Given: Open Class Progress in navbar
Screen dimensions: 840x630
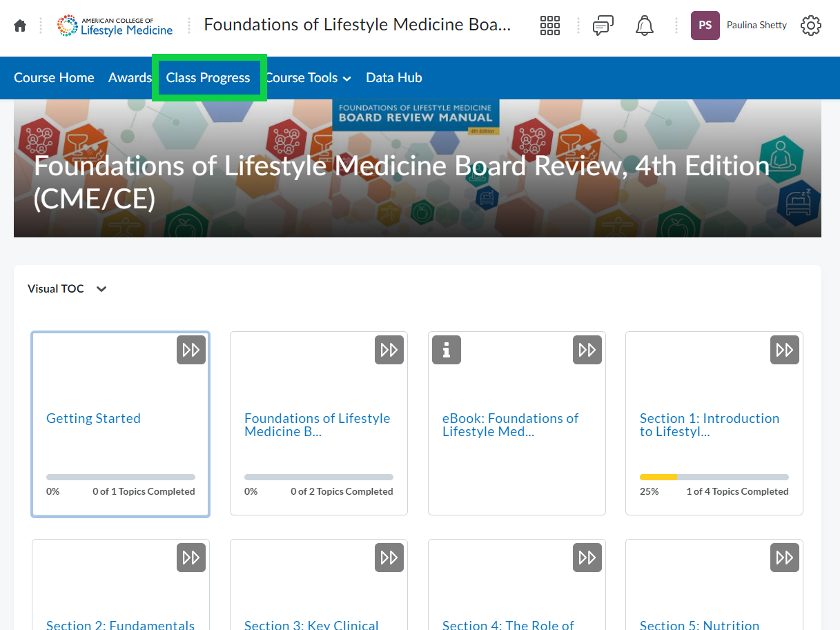Looking at the screenshot, I should click(208, 78).
